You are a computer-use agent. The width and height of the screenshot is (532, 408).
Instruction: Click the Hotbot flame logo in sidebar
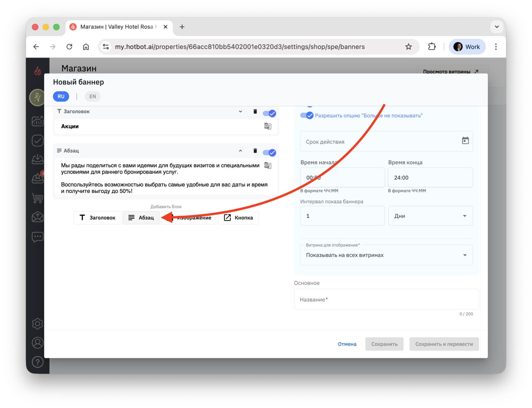pos(38,71)
